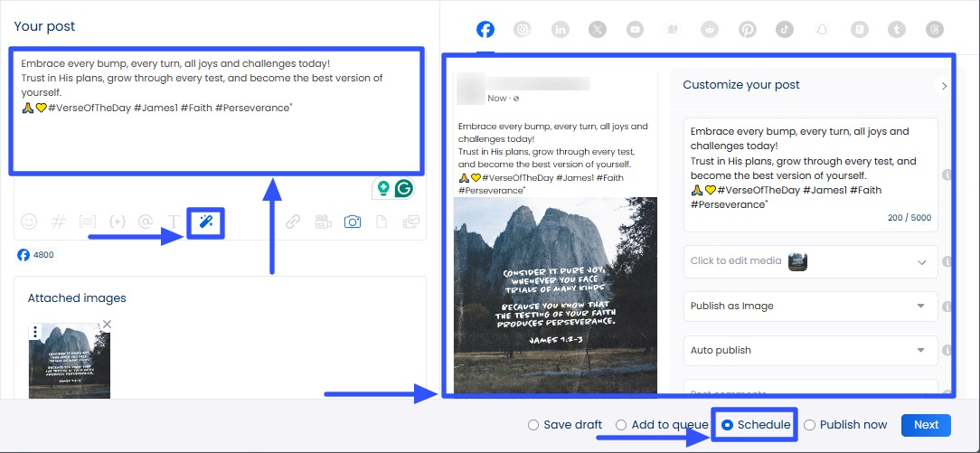This screenshot has height=453, width=980.
Task: Click the hashtag suggestions icon
Action: (x=59, y=222)
